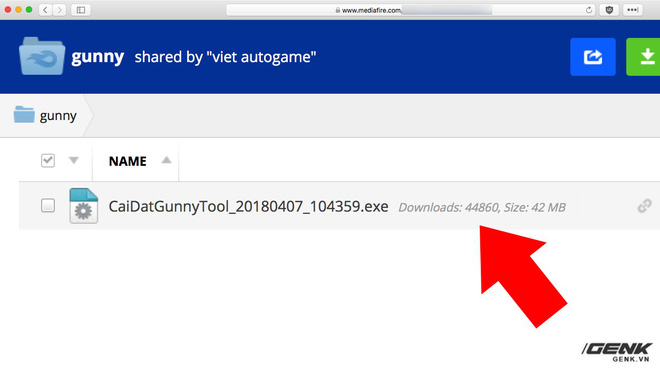Click the ascending sort arrow beside NAME
This screenshot has height=368, width=660.
click(167, 160)
